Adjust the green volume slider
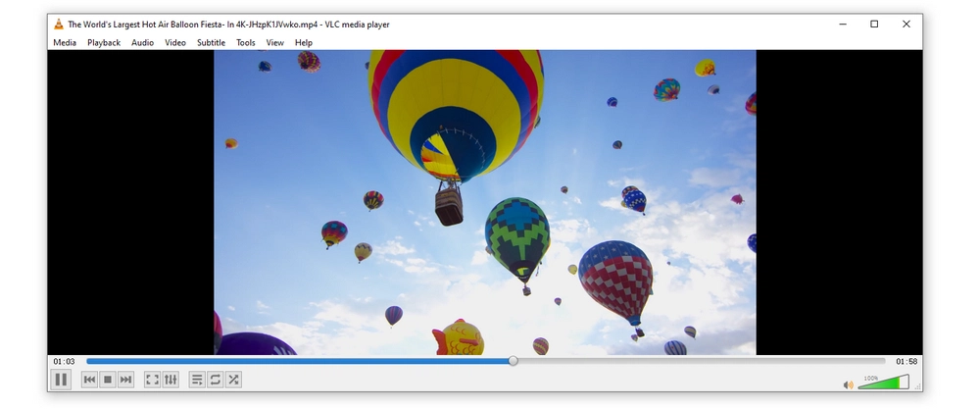The height and width of the screenshot is (409, 980). tap(883, 383)
